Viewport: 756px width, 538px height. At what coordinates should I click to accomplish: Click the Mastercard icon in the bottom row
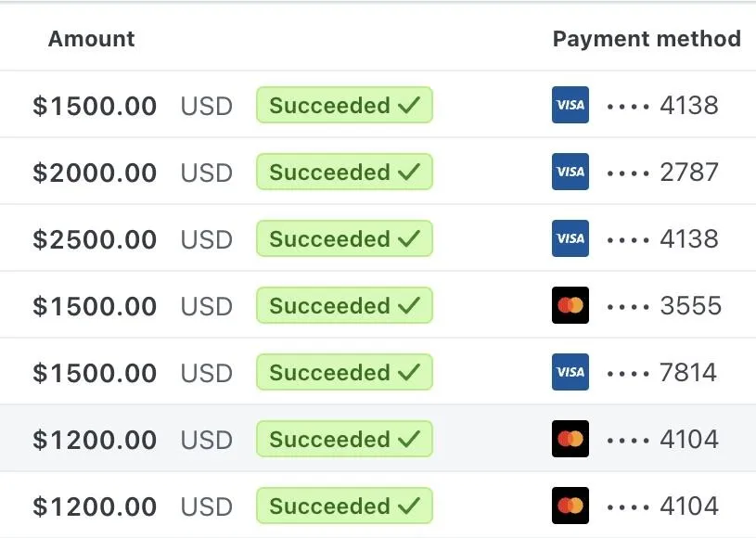tap(570, 506)
